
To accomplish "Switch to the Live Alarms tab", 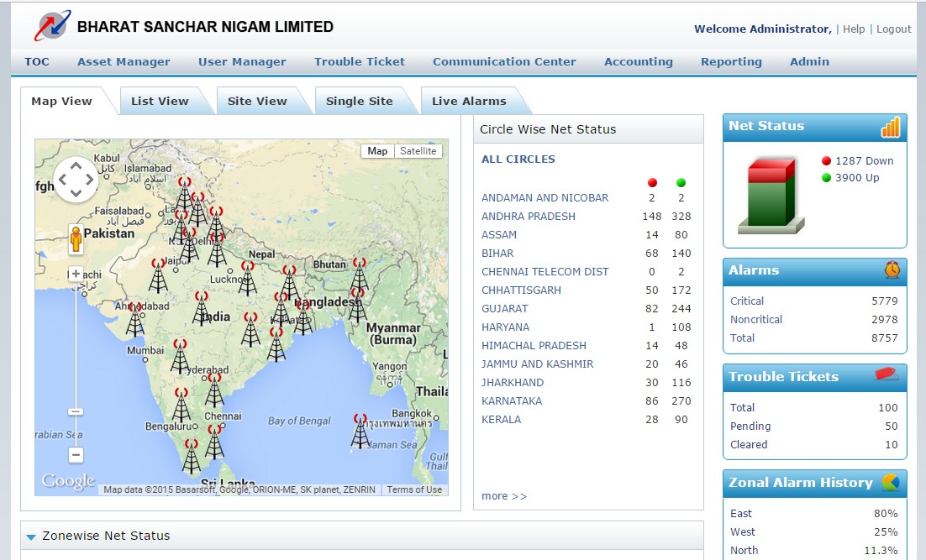I will point(468,101).
